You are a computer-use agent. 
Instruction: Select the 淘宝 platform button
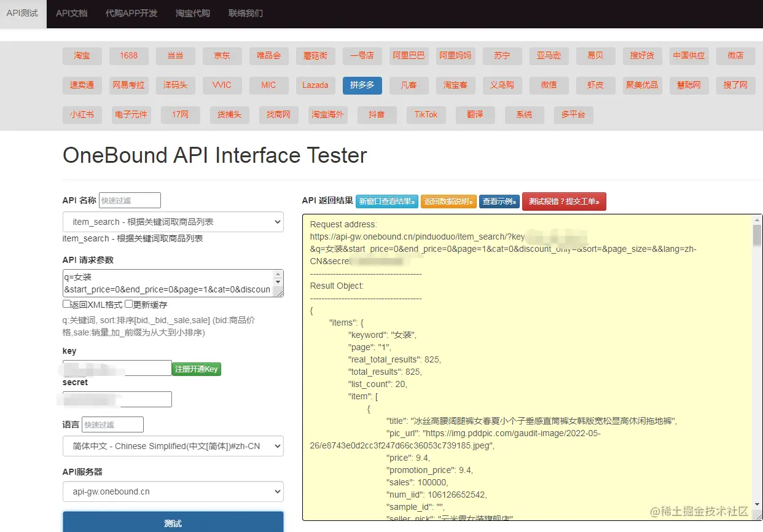pos(82,56)
